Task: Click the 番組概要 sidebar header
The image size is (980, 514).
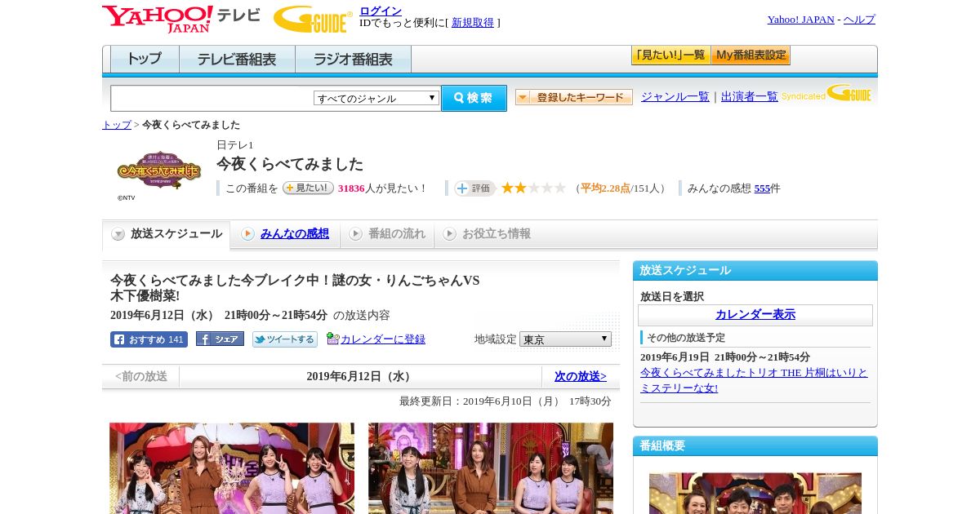Action: pyautogui.click(x=755, y=445)
